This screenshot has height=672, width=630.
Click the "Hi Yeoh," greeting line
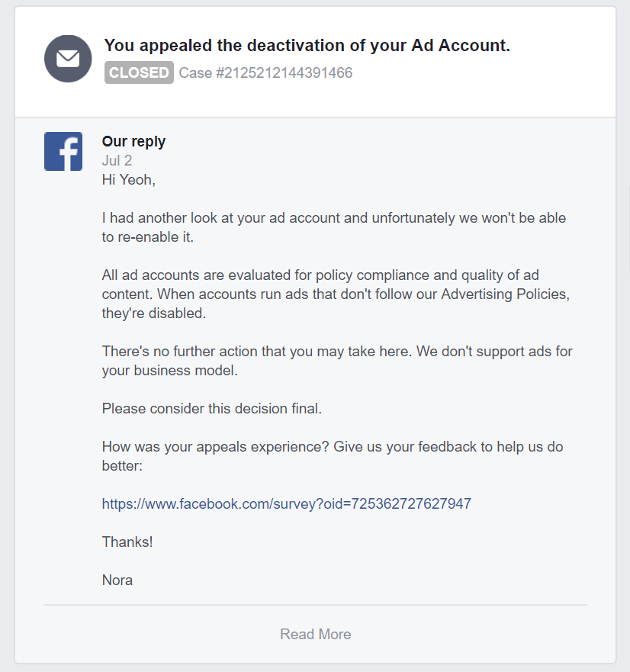(x=129, y=179)
